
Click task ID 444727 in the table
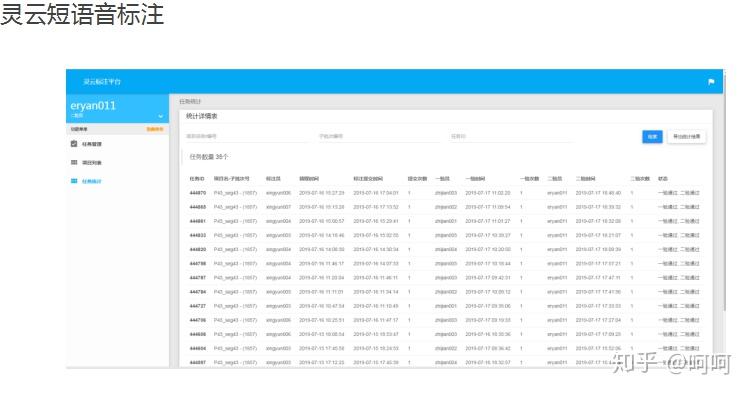tap(198, 306)
